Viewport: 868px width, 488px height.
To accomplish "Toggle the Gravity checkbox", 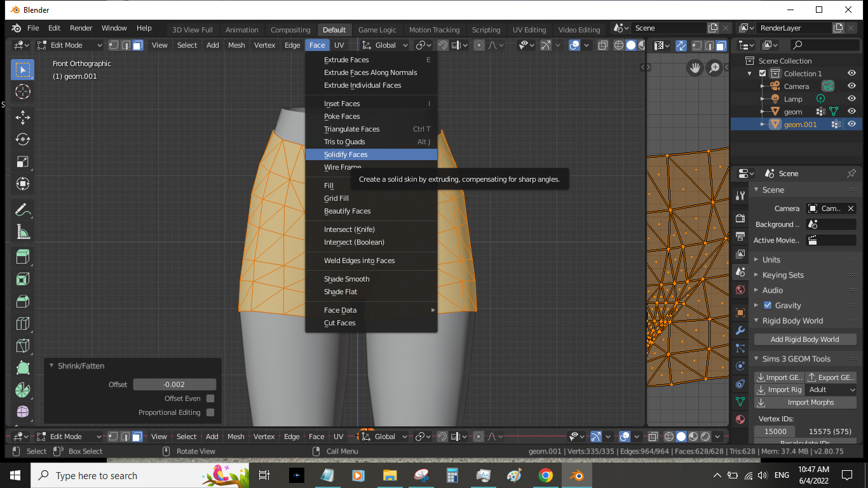I will click(x=768, y=305).
